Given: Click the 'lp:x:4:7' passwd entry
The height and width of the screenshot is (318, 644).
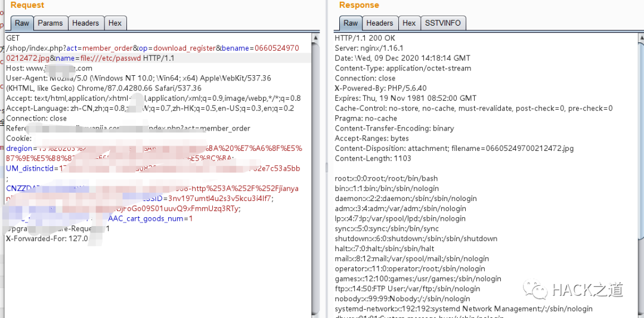Looking at the screenshot, I should pyautogui.click(x=400, y=218).
